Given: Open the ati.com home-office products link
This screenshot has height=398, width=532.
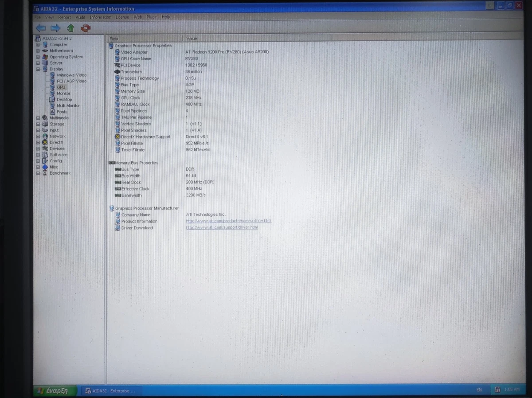Looking at the screenshot, I should (x=228, y=221).
